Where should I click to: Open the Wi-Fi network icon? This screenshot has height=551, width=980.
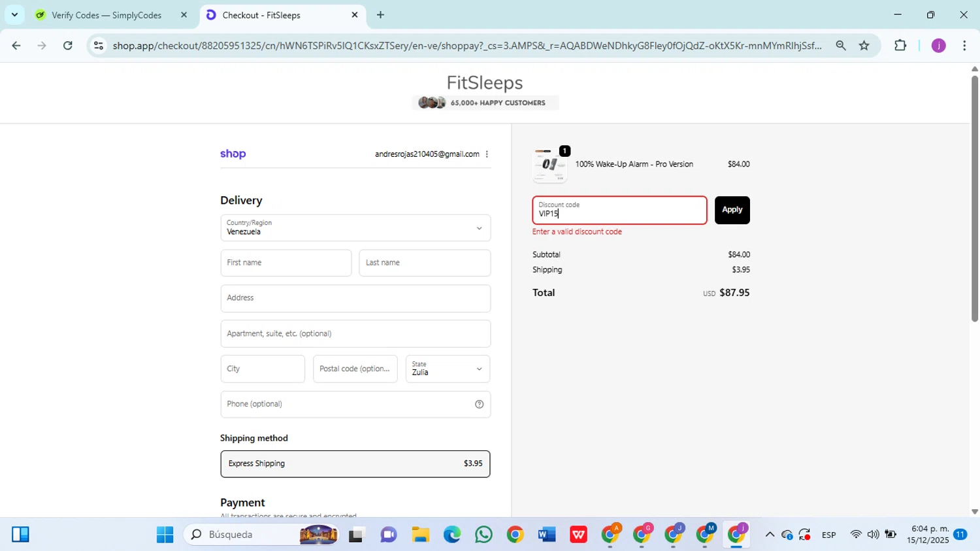tap(856, 535)
